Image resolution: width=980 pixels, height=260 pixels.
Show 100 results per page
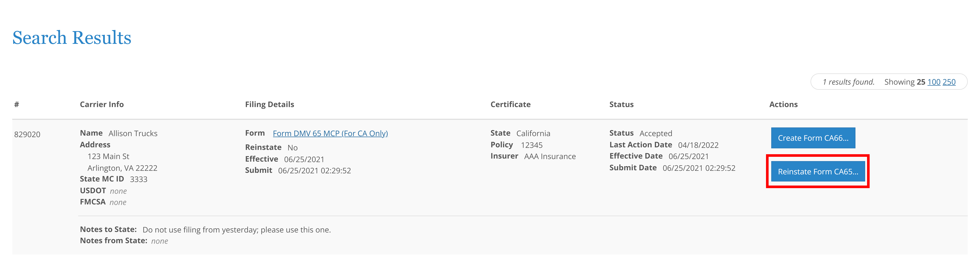(x=934, y=82)
